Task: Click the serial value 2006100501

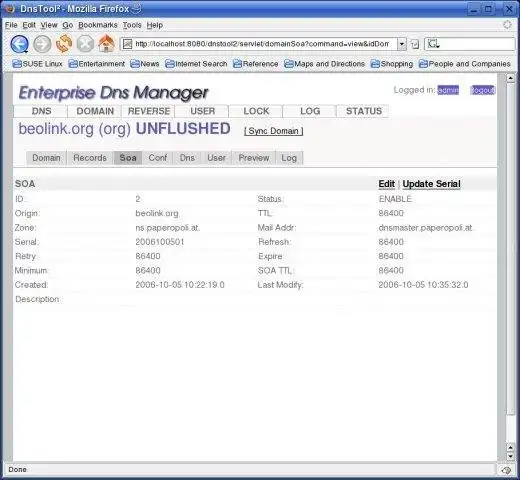Action: coord(160,242)
